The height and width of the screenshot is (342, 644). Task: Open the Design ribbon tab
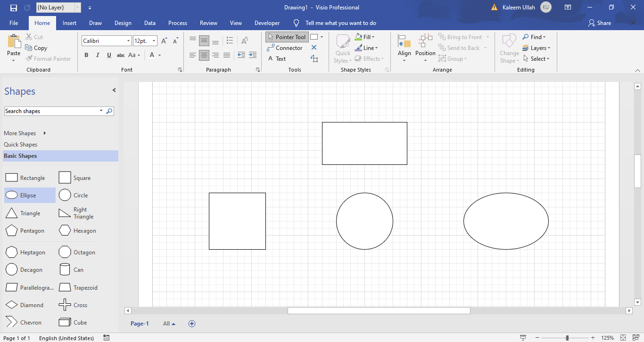[x=123, y=23]
